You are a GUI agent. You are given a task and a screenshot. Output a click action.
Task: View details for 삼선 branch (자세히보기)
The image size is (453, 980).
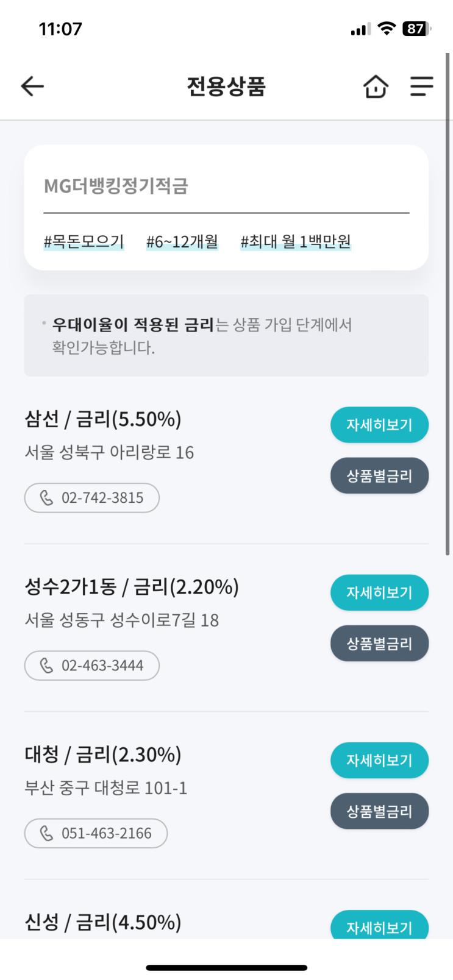379,425
